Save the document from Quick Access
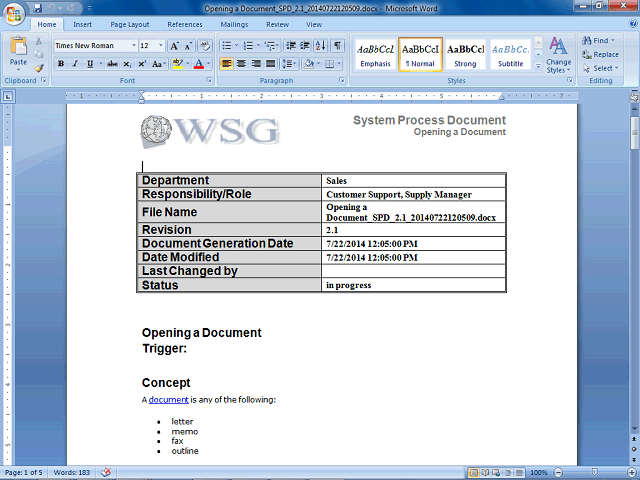This screenshot has width=640, height=480. (38, 8)
